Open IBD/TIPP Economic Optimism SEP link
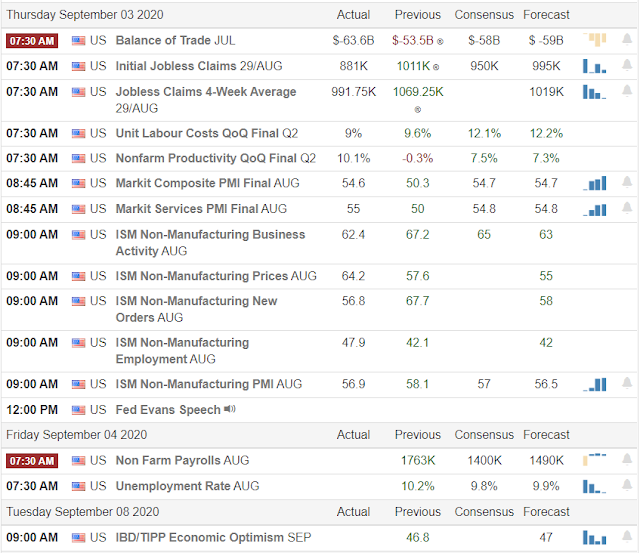 (213, 537)
